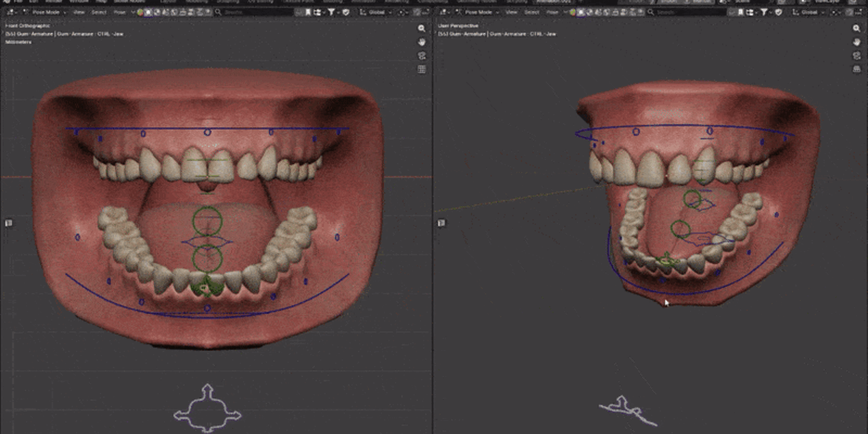Click the hand pan icon in left viewport

click(422, 42)
